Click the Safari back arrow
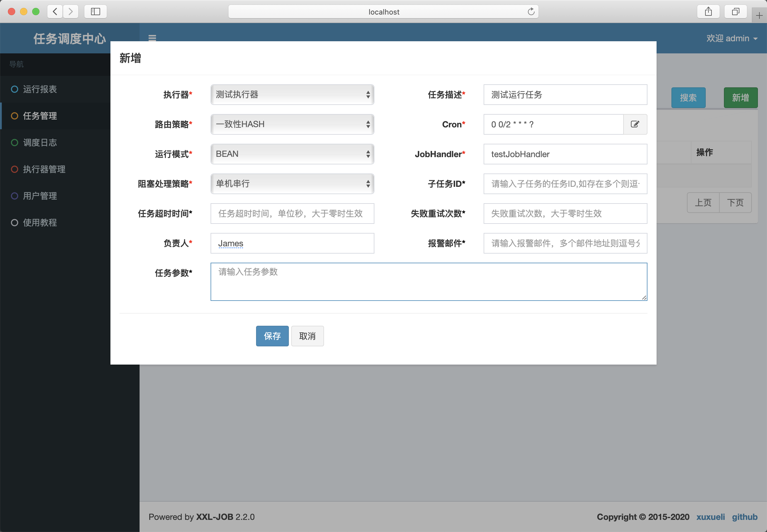Screen dimensions: 767x532 pos(55,12)
